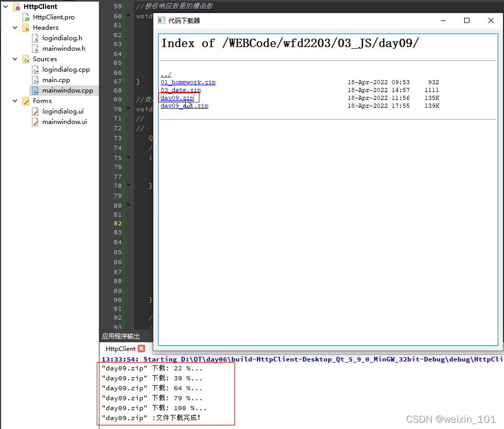
Task: Close the 代码下载器 window
Action: click(491, 20)
